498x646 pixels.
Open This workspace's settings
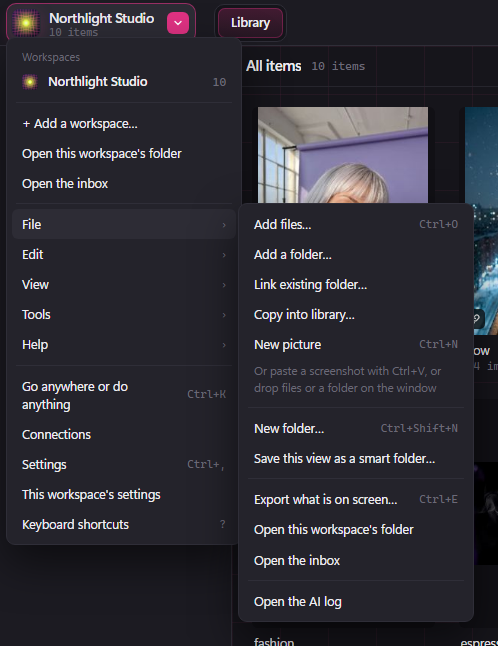click(x=124, y=495)
